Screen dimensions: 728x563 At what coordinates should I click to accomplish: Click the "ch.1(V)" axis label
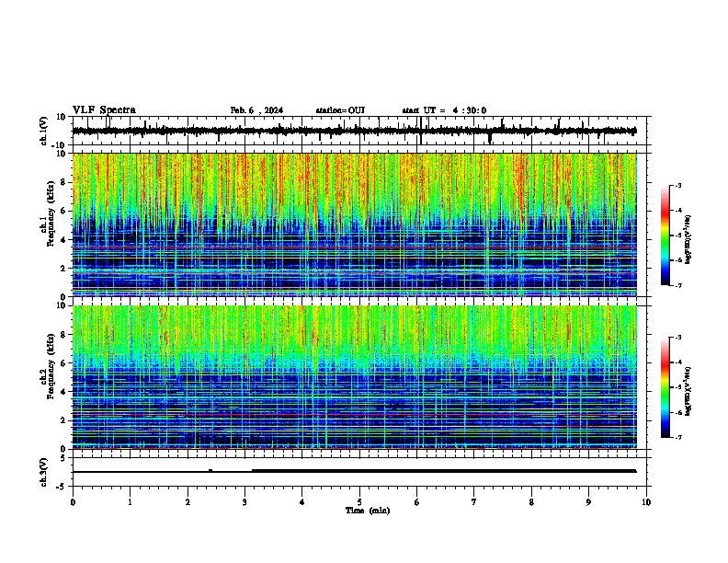tap(44, 131)
